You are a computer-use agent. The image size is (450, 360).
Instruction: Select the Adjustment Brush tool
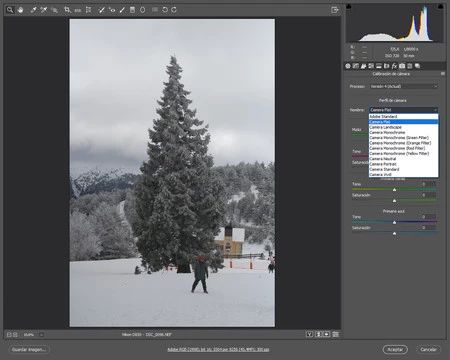click(x=122, y=10)
